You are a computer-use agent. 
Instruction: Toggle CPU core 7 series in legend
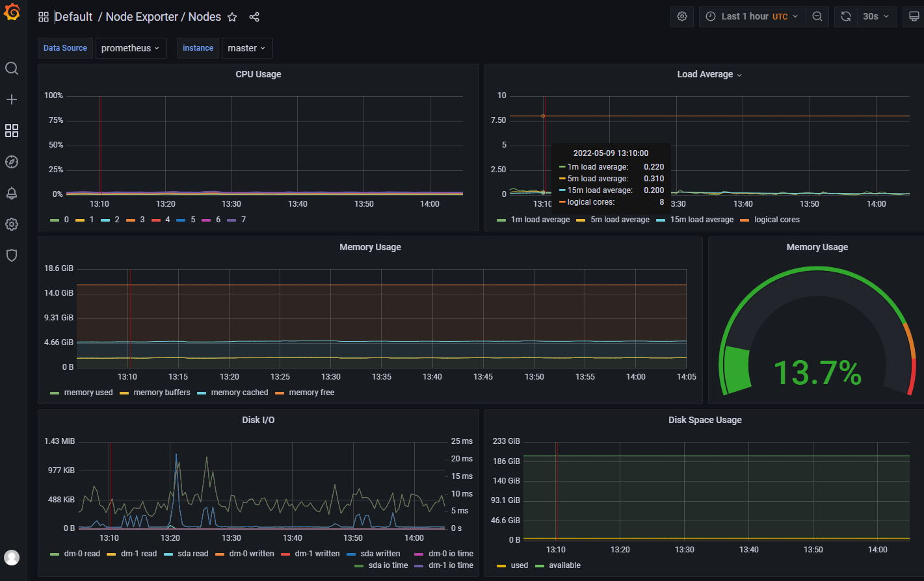(x=243, y=220)
